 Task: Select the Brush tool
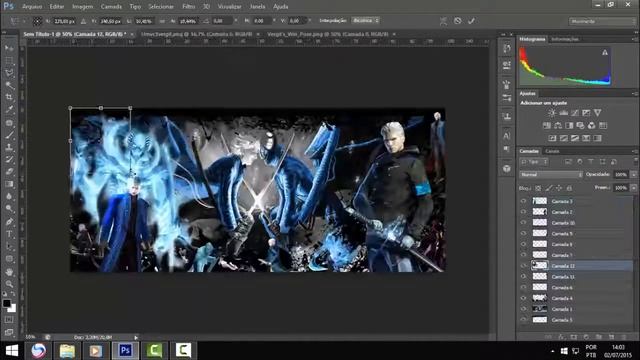[x=9, y=135]
